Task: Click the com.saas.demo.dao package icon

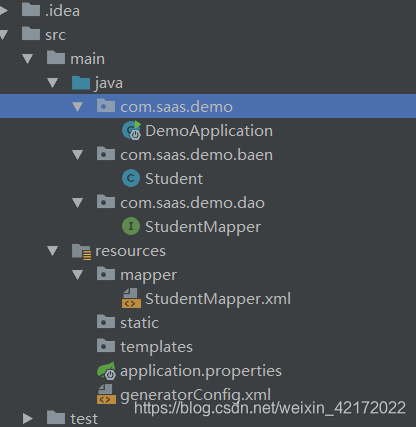Action: coord(106,202)
